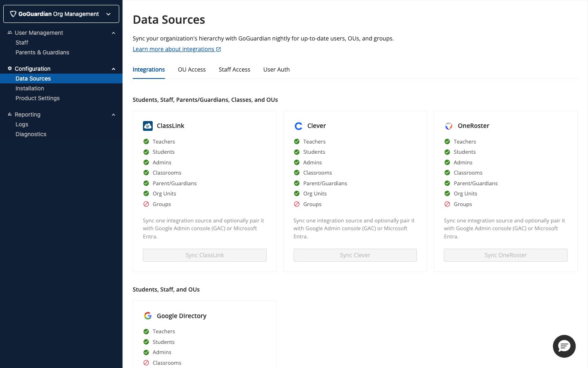Click the GoGuardian shield logo icon
Image resolution: width=588 pixels, height=368 pixels.
pyautogui.click(x=13, y=14)
